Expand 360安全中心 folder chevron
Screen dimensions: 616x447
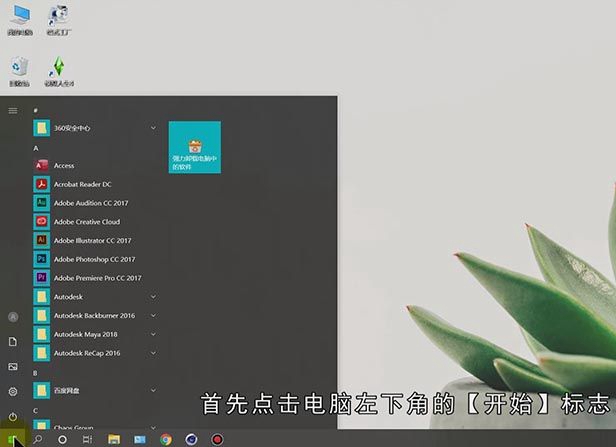(153, 128)
